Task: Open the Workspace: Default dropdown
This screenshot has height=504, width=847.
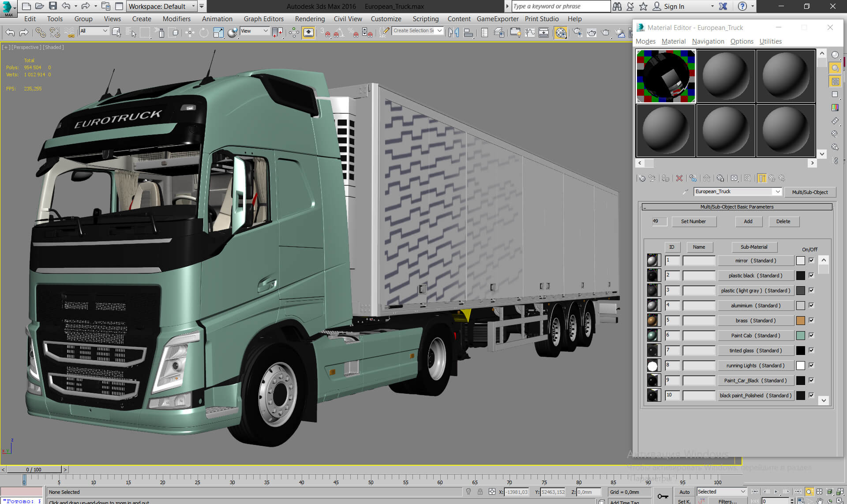Action: [162, 6]
